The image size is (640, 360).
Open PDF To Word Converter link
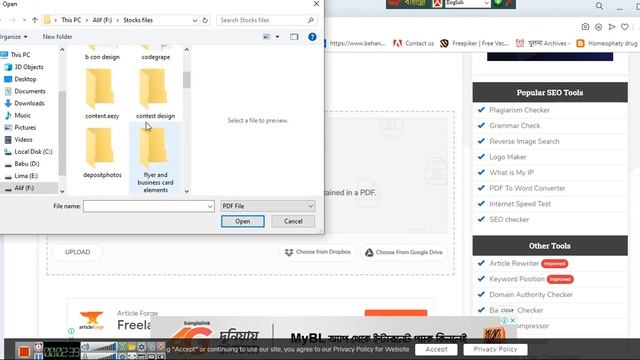527,188
